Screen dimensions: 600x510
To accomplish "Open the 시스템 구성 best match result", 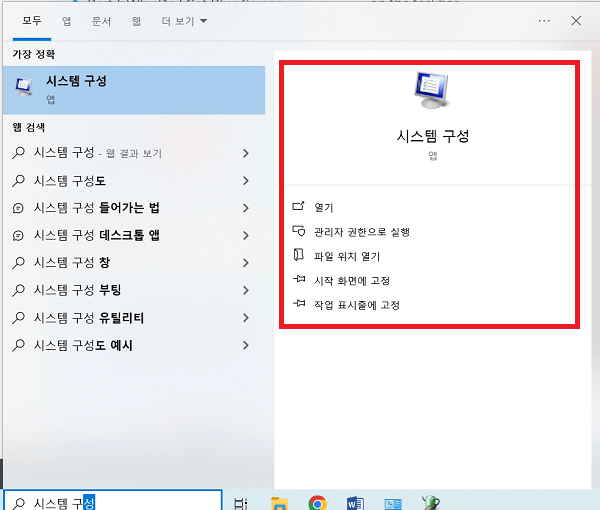I will coord(134,90).
